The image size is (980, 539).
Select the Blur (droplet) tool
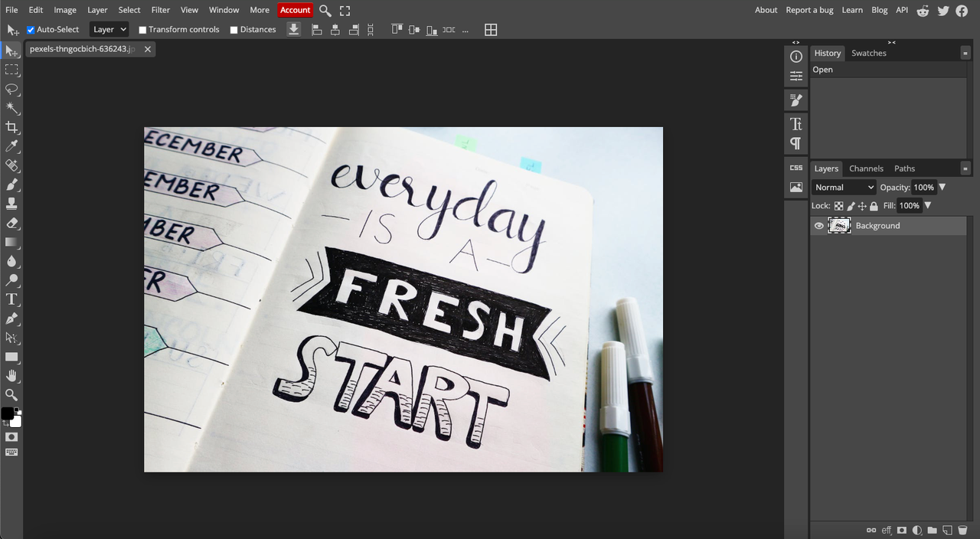[x=11, y=261]
